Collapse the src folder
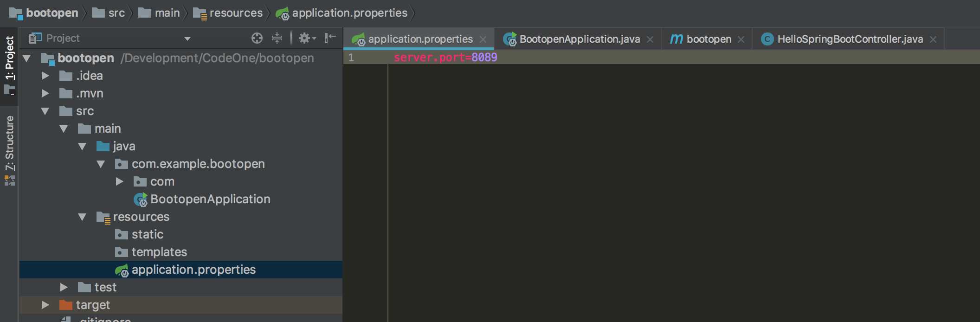The image size is (980, 322). coord(45,111)
